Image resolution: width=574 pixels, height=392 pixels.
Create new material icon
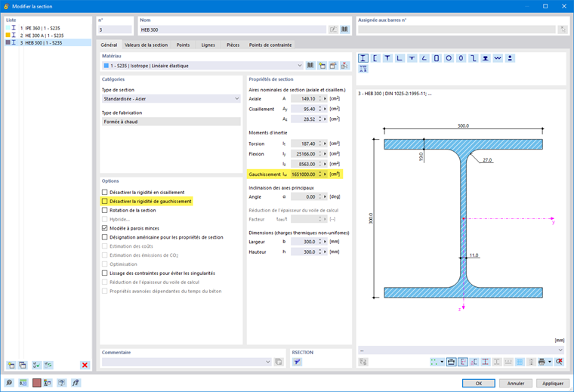[x=322, y=66]
